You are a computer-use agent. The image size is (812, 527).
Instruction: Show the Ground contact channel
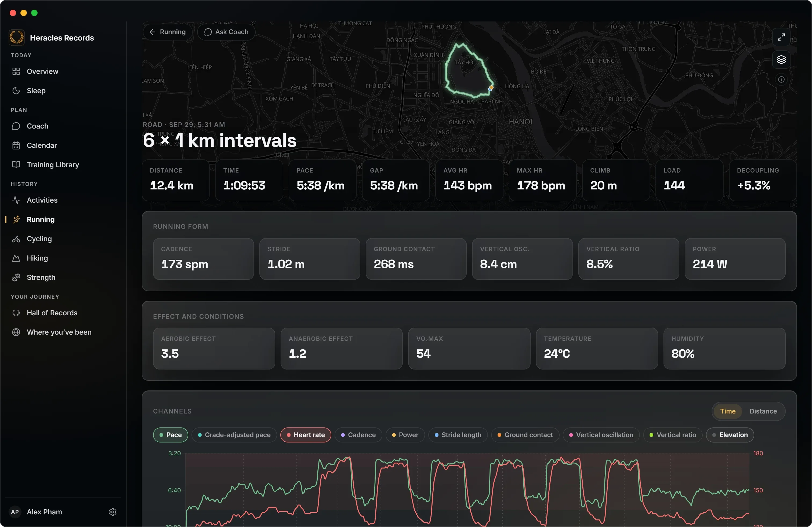pos(525,435)
